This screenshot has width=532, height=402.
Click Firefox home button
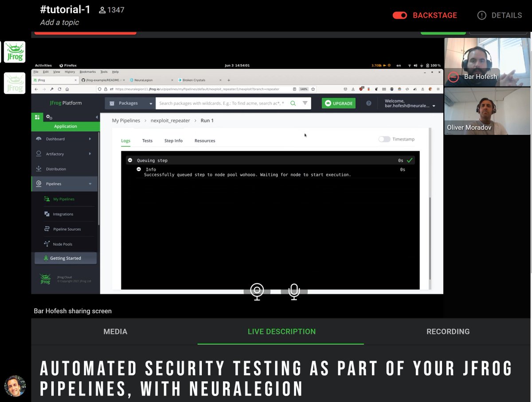pyautogui.click(x=66, y=89)
